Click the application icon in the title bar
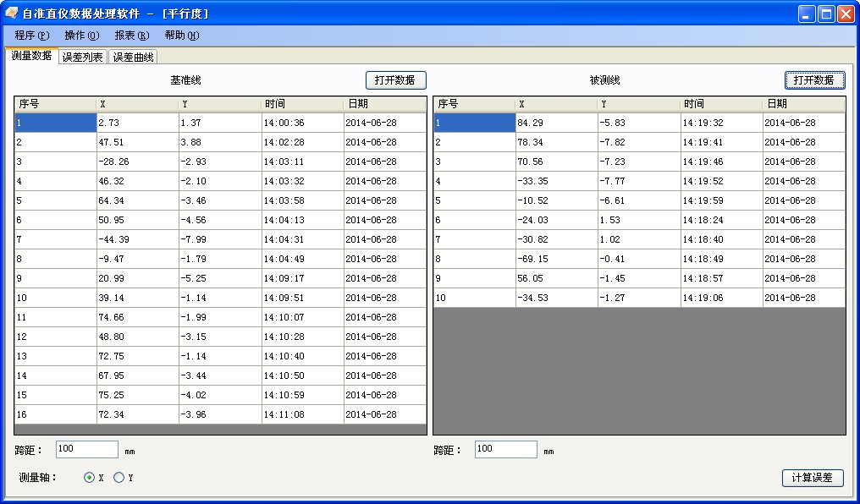 click(11, 13)
